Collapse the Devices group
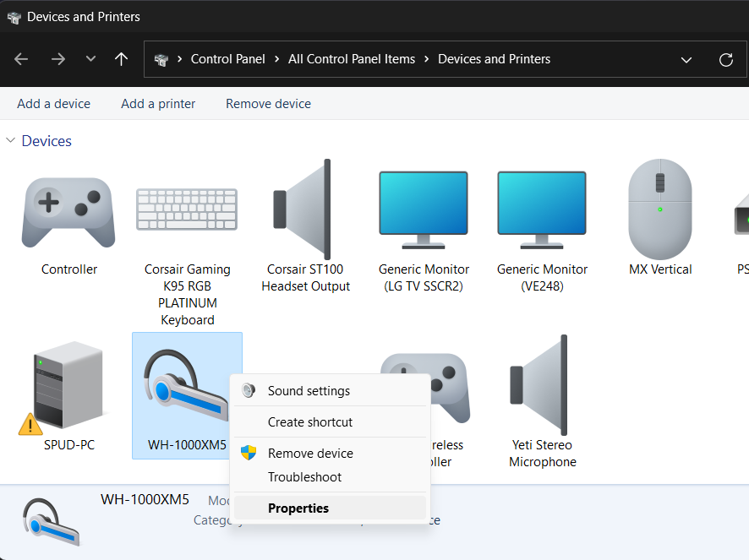 (10, 141)
